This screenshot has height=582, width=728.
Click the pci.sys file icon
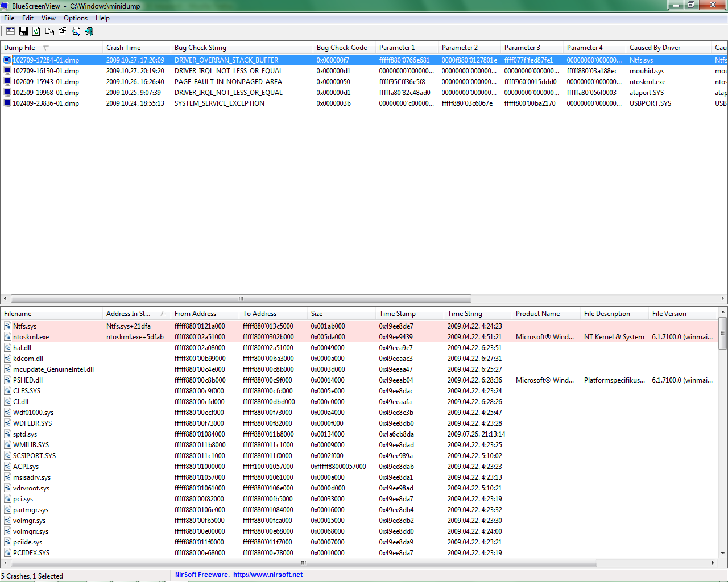click(7, 499)
